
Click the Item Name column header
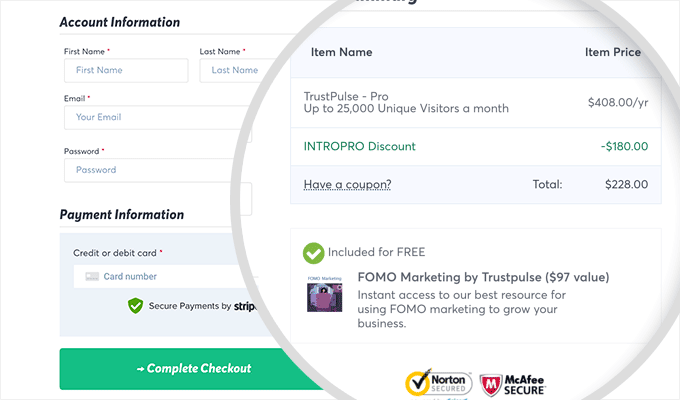pyautogui.click(x=342, y=52)
